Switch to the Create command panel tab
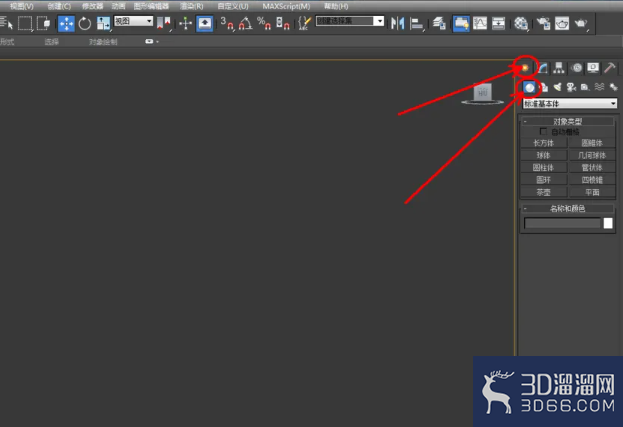 [525, 68]
